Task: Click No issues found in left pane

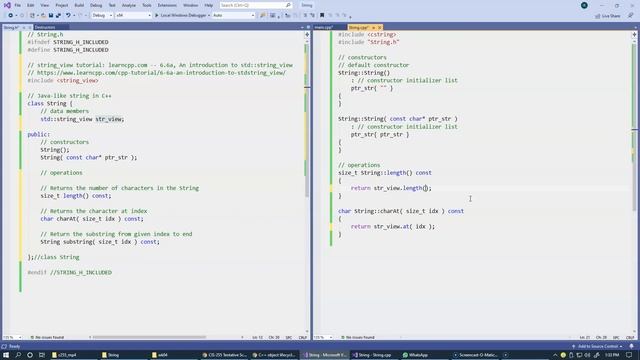Action: (x=47, y=338)
